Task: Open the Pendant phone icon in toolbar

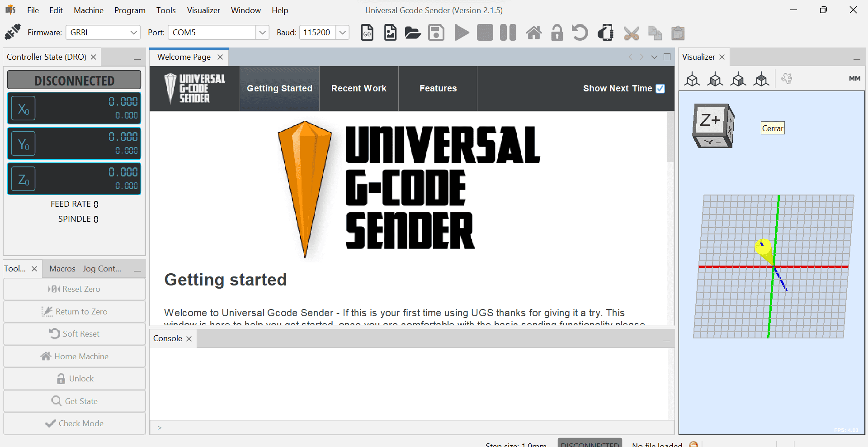Action: [606, 33]
